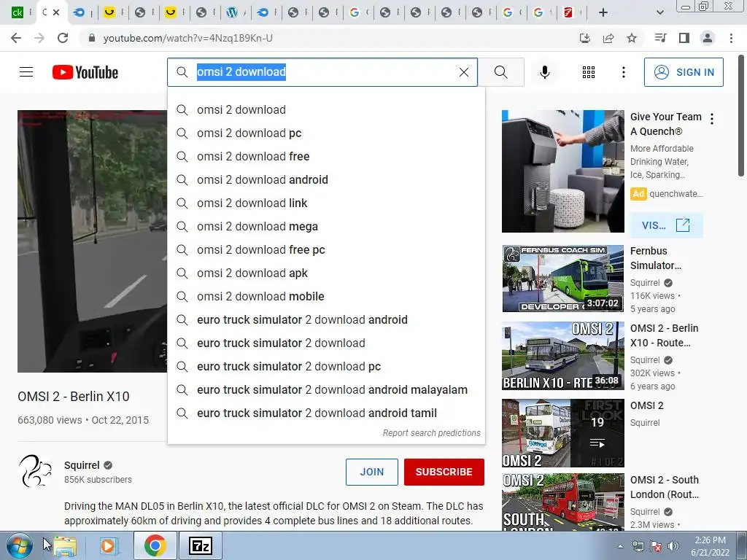Click the volume speaker tray icon
Screen dimensions: 747x560
coord(673,546)
